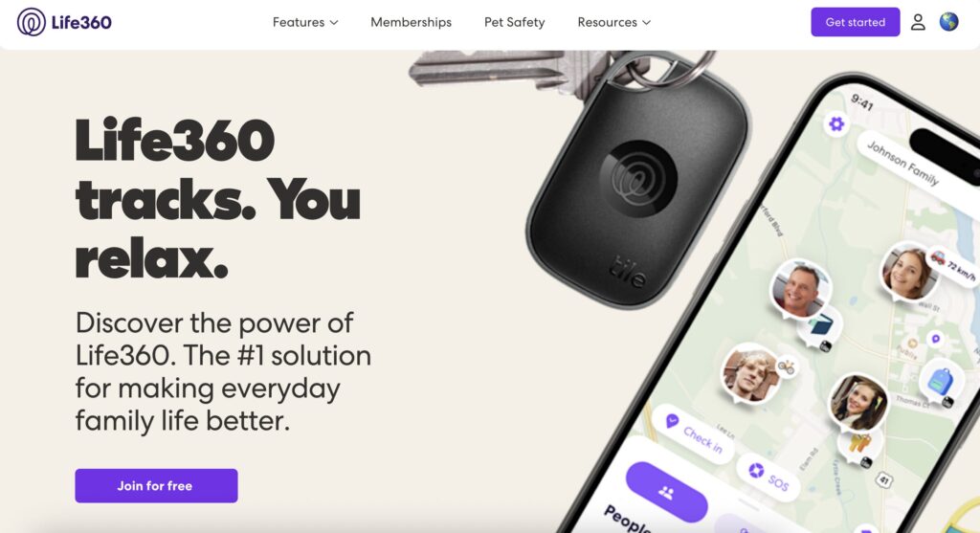Tap the Check in pill on phone
This screenshot has height=533, width=980.
tap(695, 432)
